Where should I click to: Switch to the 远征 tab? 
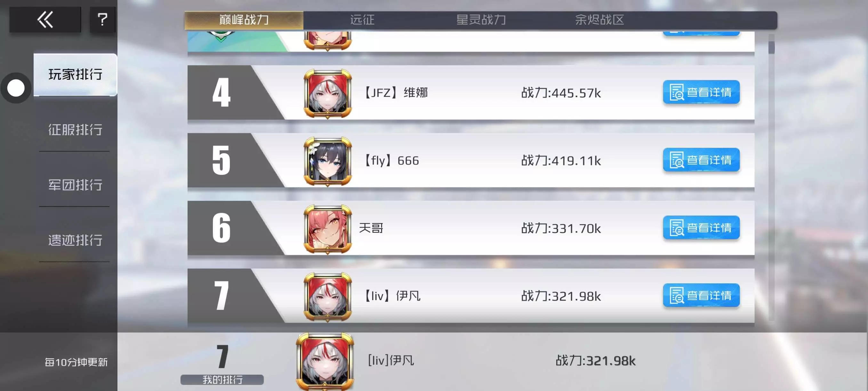point(362,20)
